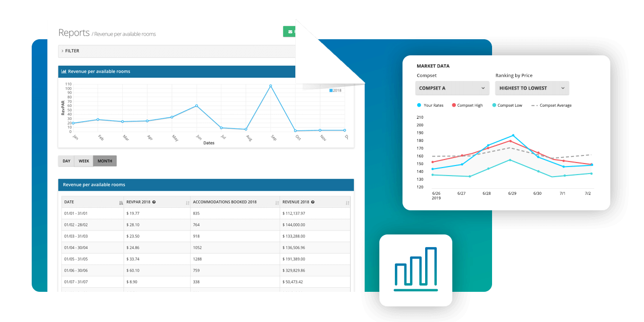
Task: Open the COMPSET A dropdown
Action: tap(452, 88)
